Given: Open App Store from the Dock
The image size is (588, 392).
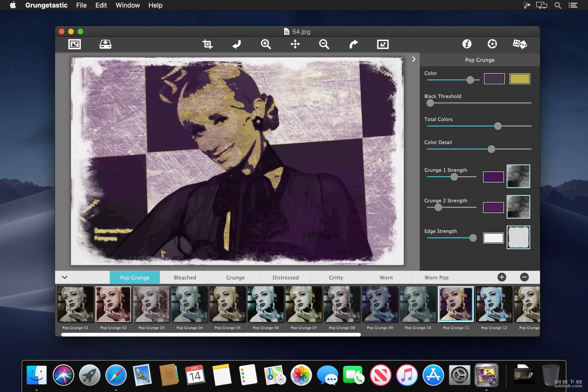Looking at the screenshot, I should click(433, 375).
